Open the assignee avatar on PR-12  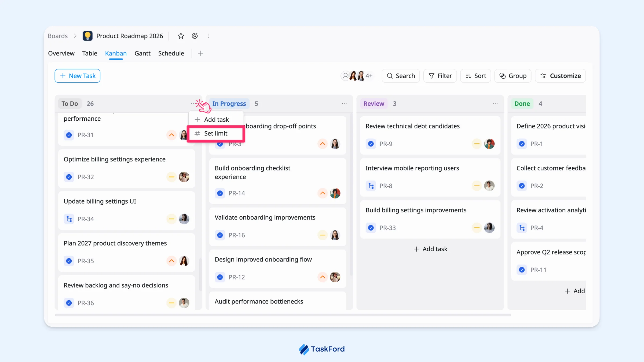click(335, 277)
